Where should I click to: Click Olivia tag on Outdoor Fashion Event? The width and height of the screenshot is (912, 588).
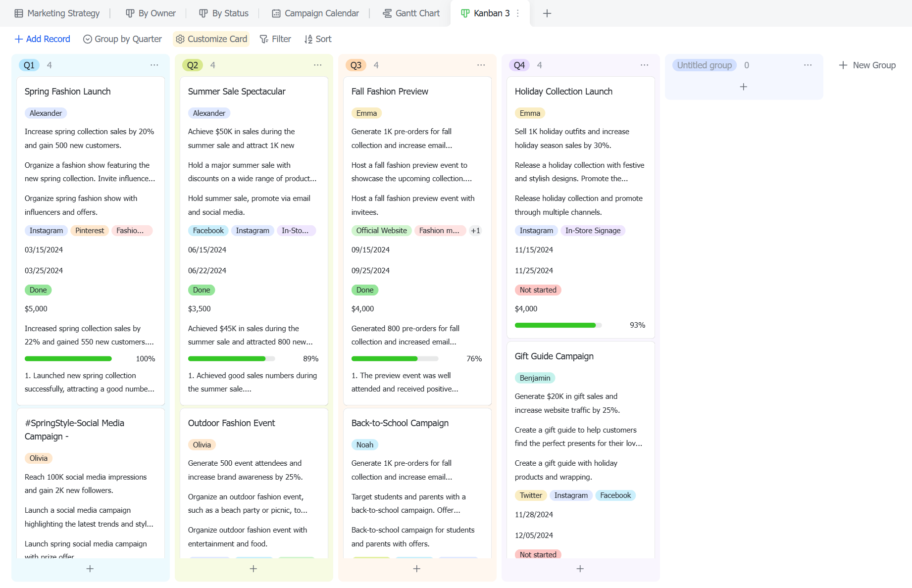tap(202, 445)
